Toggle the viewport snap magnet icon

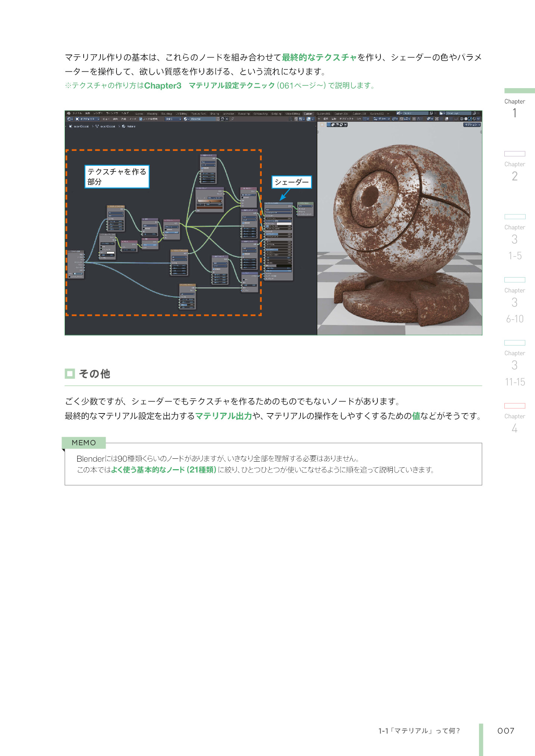coord(401,119)
